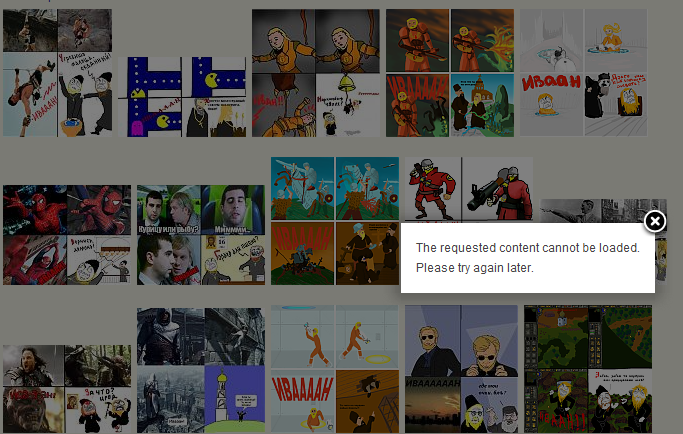The image size is (683, 434).
Task: Open the white sketch comic thumbnail
Action: [x=582, y=73]
